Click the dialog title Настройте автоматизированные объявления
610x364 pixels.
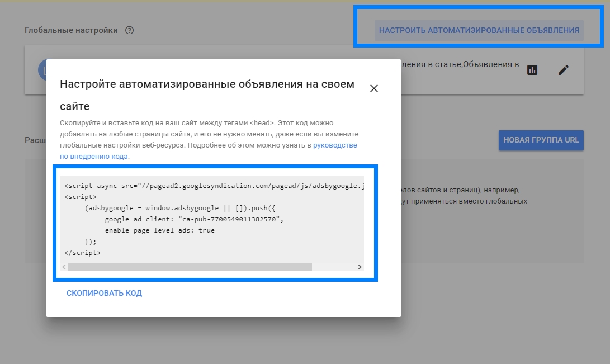point(207,95)
